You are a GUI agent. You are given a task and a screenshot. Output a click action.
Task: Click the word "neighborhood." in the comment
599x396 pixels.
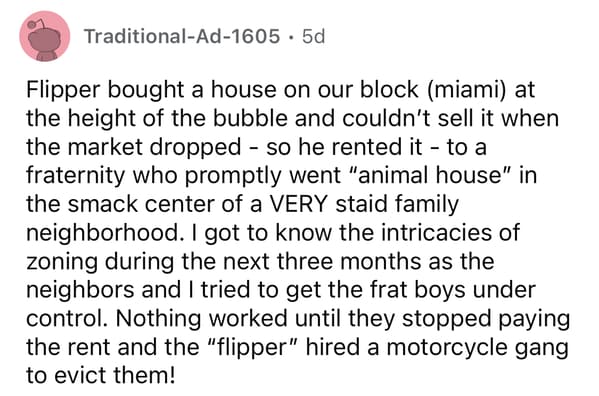tap(103, 233)
